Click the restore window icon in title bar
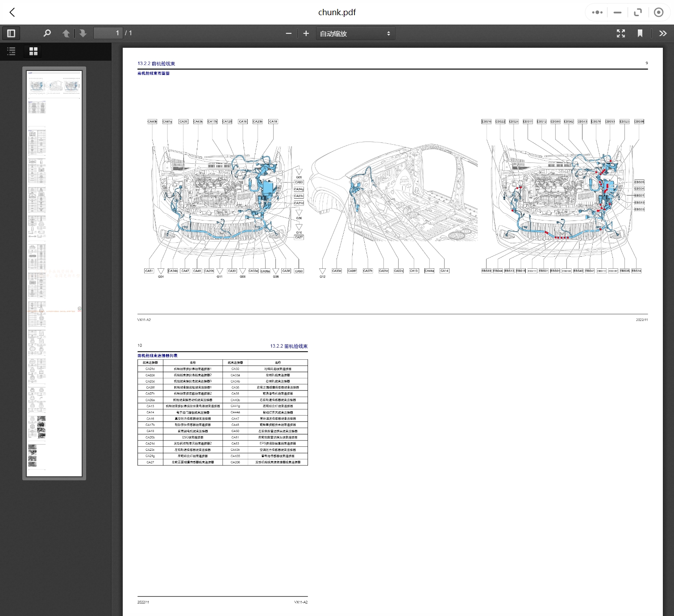 point(638,12)
